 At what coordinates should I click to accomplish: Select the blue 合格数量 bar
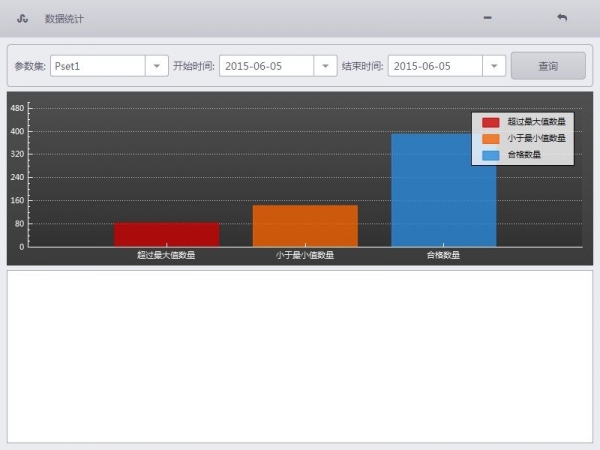(443, 190)
